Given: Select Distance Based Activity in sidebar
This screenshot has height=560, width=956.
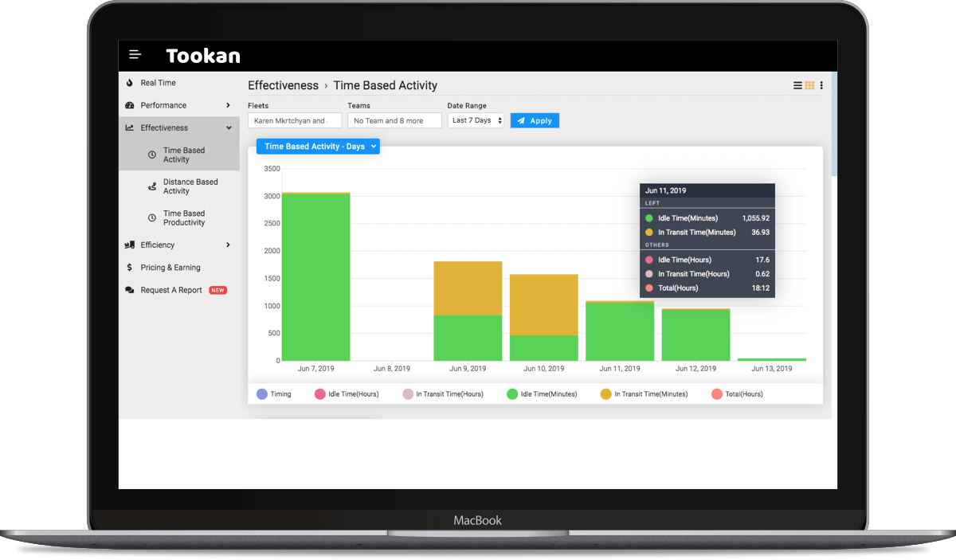Looking at the screenshot, I should pyautogui.click(x=190, y=186).
